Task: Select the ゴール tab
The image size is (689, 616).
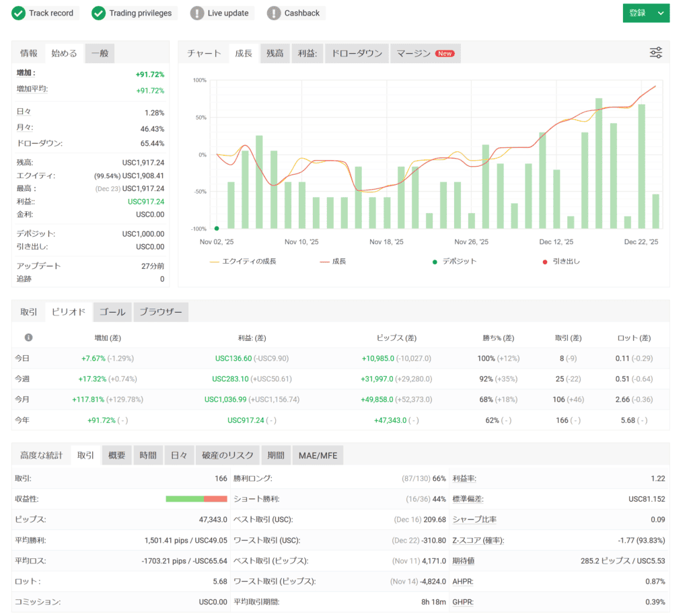Action: [112, 312]
